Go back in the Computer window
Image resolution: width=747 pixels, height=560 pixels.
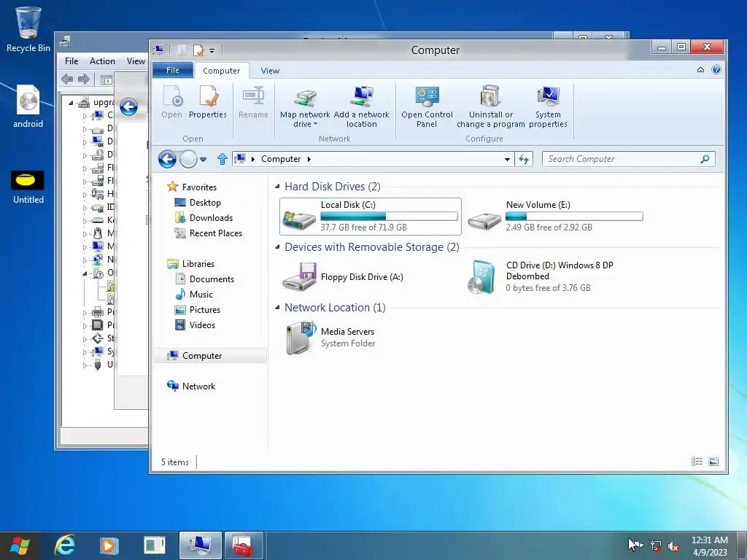coord(167,159)
